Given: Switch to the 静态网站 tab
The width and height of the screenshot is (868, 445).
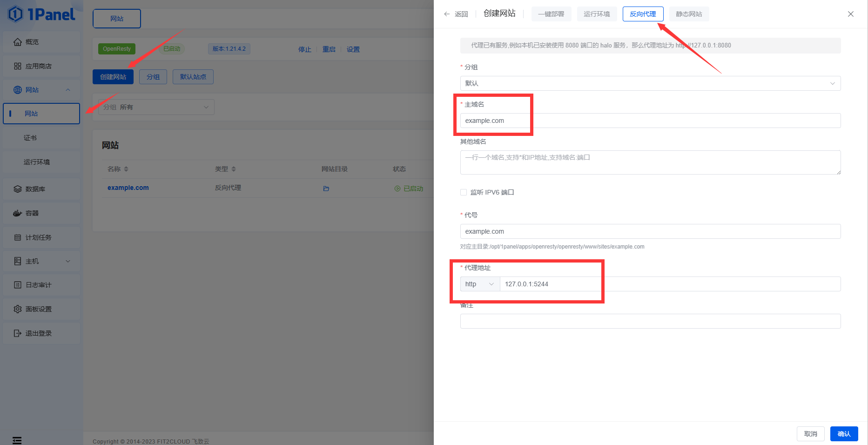Looking at the screenshot, I should pyautogui.click(x=689, y=14).
